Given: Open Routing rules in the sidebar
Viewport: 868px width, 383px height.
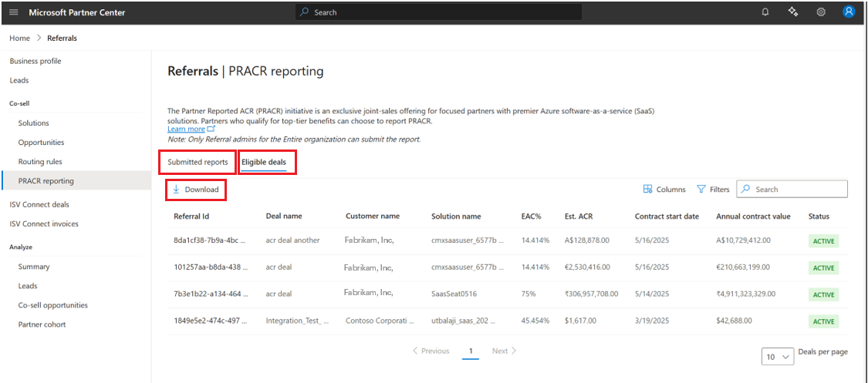Looking at the screenshot, I should (40, 162).
